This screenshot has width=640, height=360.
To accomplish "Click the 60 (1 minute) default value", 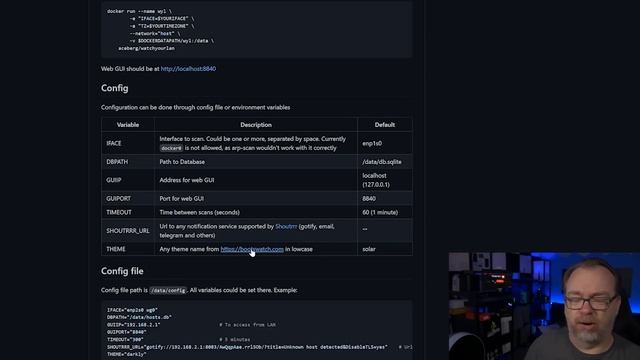I will pyautogui.click(x=380, y=212).
